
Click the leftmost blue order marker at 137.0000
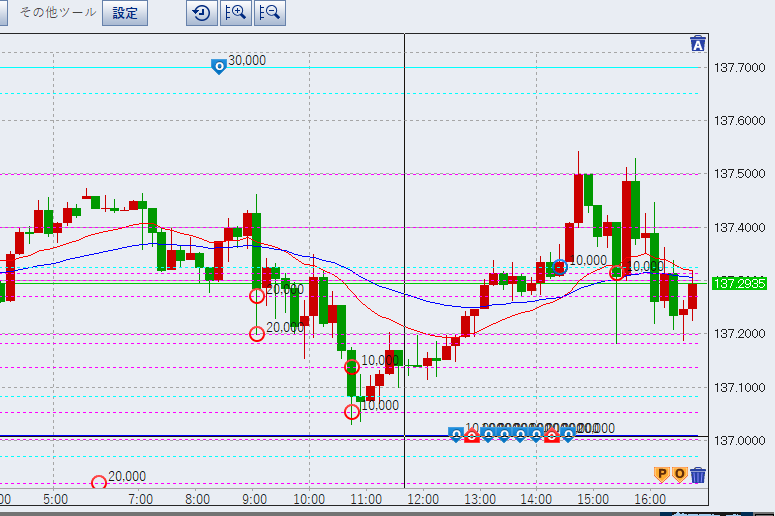456,434
